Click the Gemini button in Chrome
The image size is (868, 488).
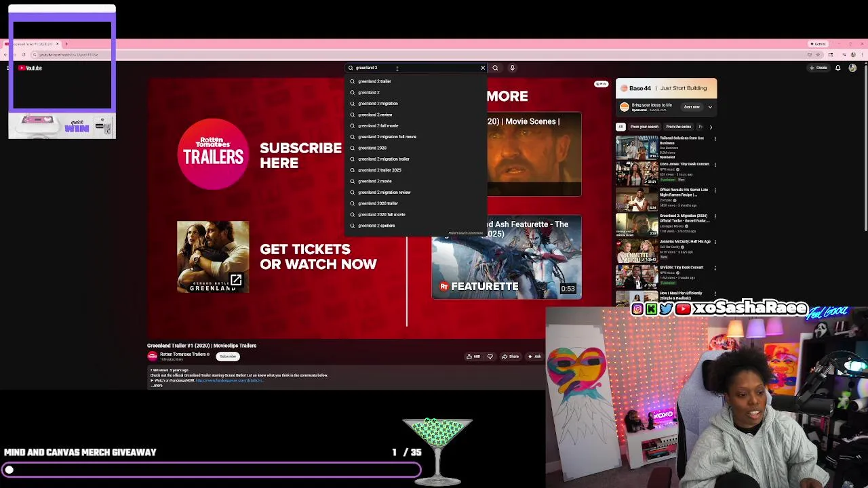point(820,44)
